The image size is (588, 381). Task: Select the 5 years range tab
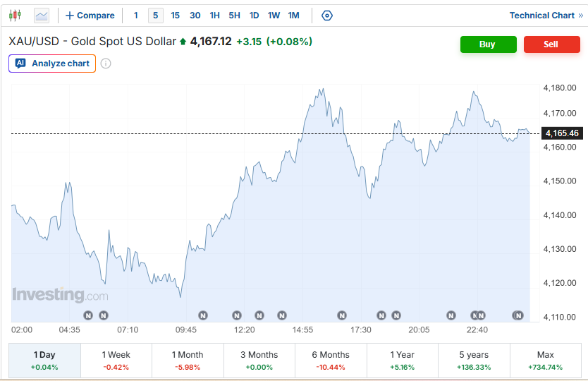tap(474, 361)
